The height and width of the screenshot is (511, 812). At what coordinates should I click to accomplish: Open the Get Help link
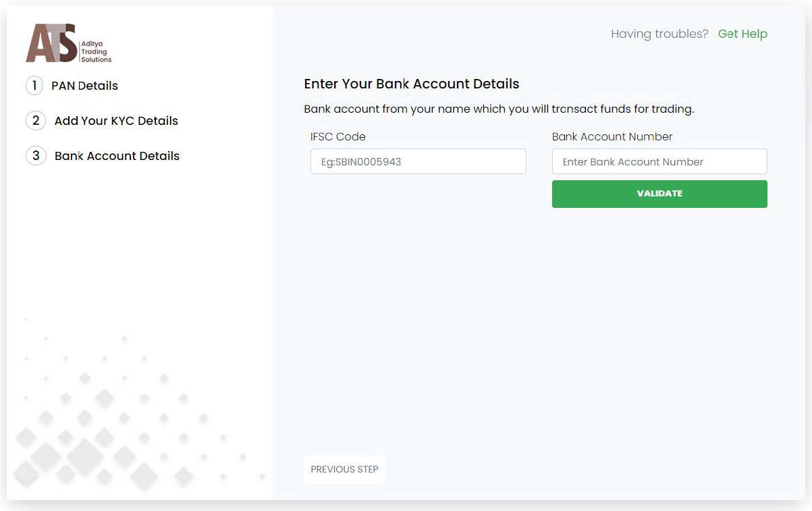click(742, 34)
